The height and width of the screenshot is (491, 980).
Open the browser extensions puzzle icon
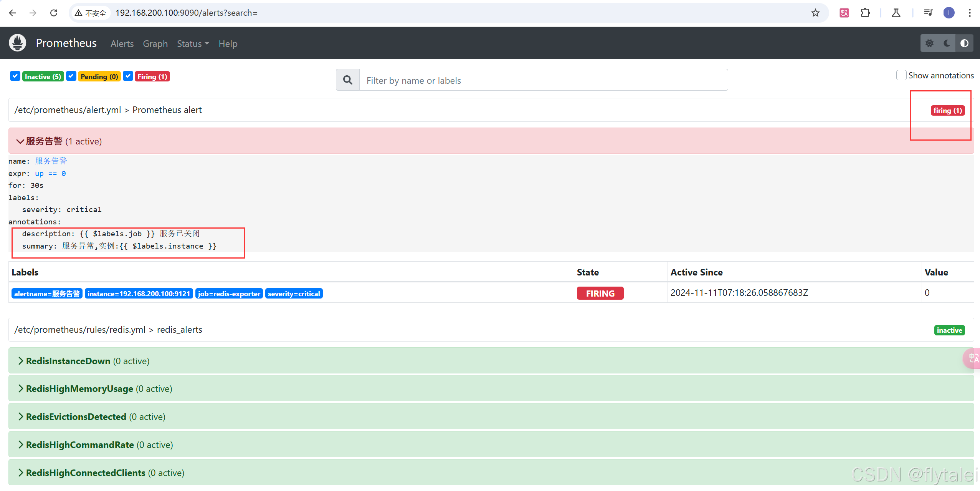(865, 13)
